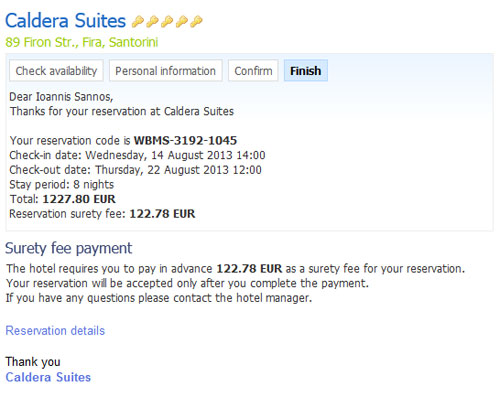Click the fourth key rating icon

point(182,22)
